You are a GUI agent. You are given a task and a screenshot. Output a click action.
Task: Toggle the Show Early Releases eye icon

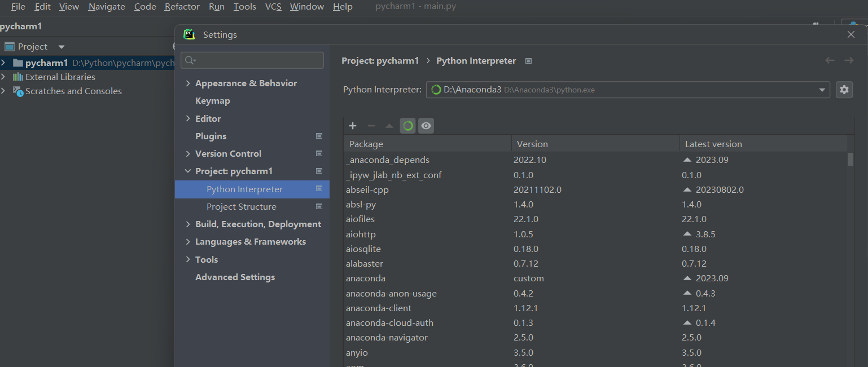426,126
